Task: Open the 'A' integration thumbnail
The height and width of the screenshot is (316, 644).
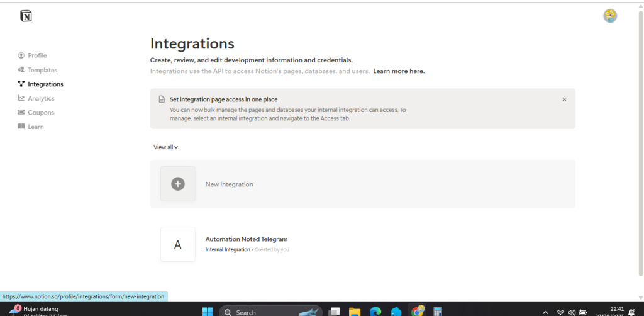Action: pos(178,244)
